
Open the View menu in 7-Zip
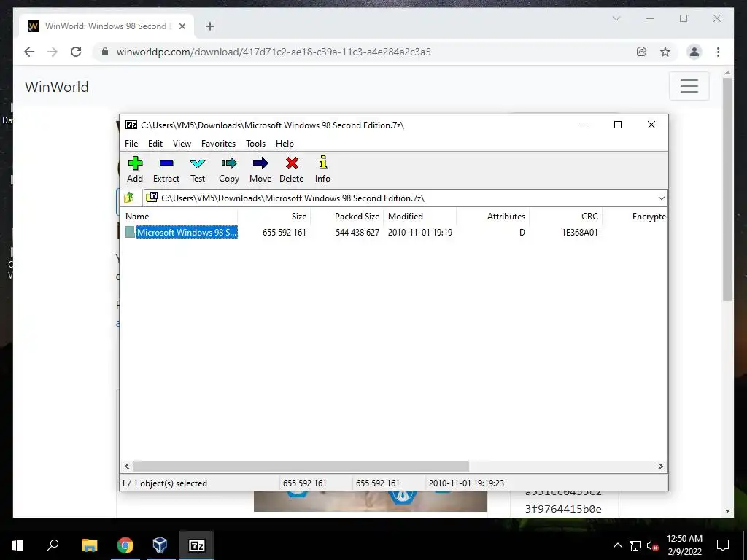click(x=182, y=144)
